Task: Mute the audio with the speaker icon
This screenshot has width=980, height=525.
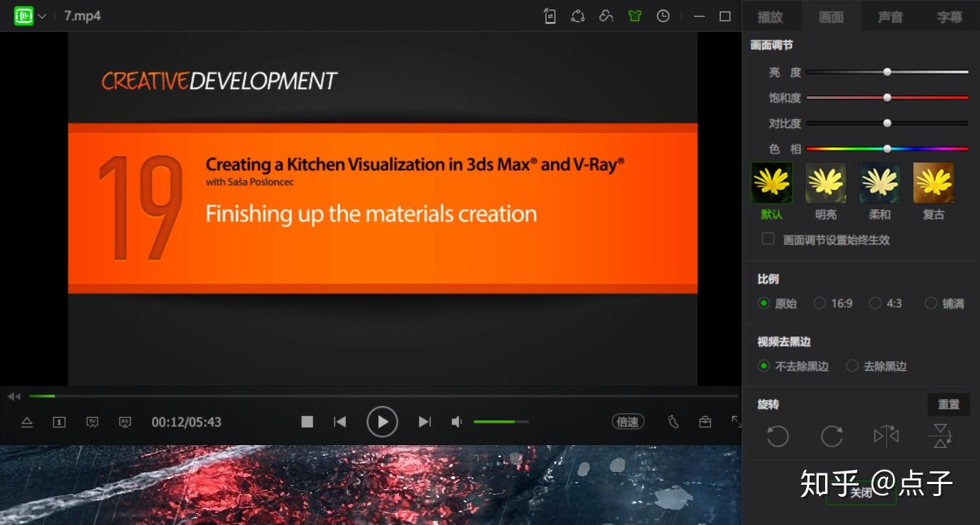Action: tap(457, 422)
